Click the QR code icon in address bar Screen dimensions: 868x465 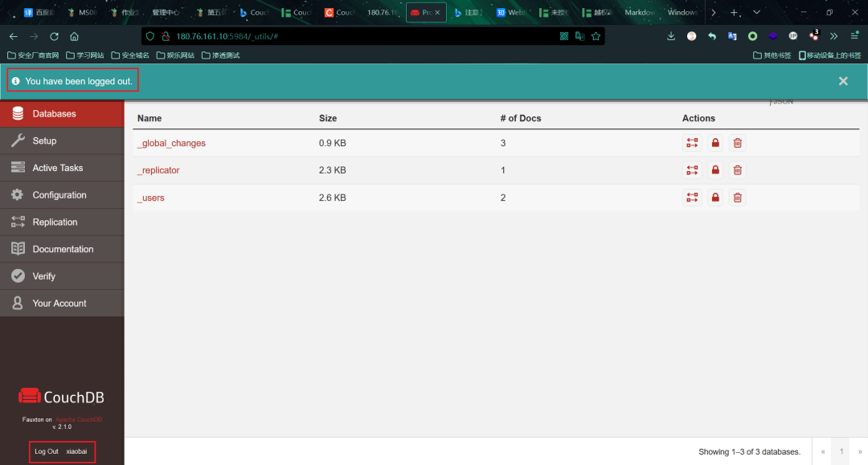point(564,36)
